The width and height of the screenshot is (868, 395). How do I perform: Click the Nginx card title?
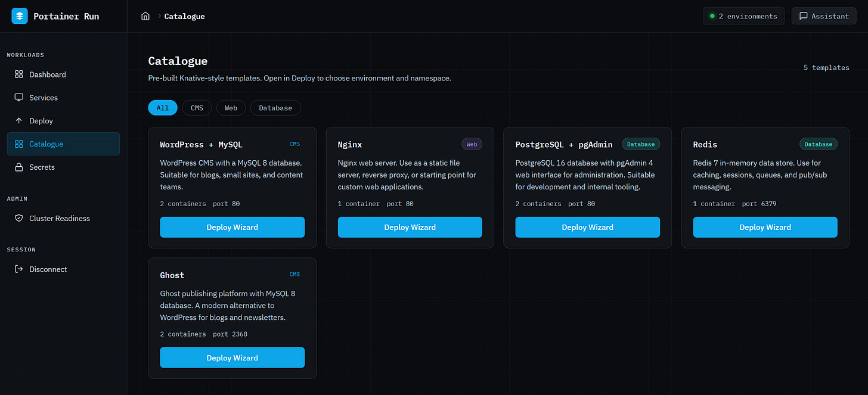(350, 145)
